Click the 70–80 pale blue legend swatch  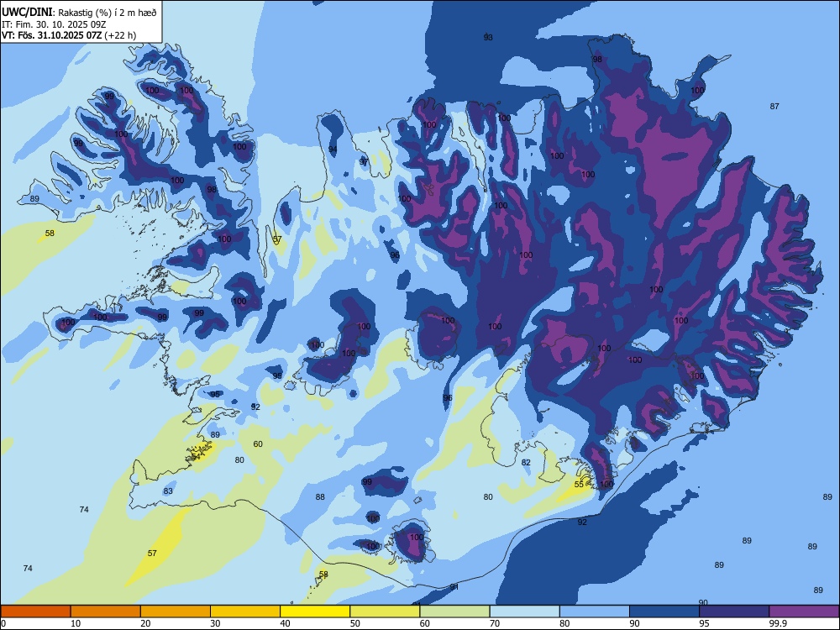(x=525, y=612)
